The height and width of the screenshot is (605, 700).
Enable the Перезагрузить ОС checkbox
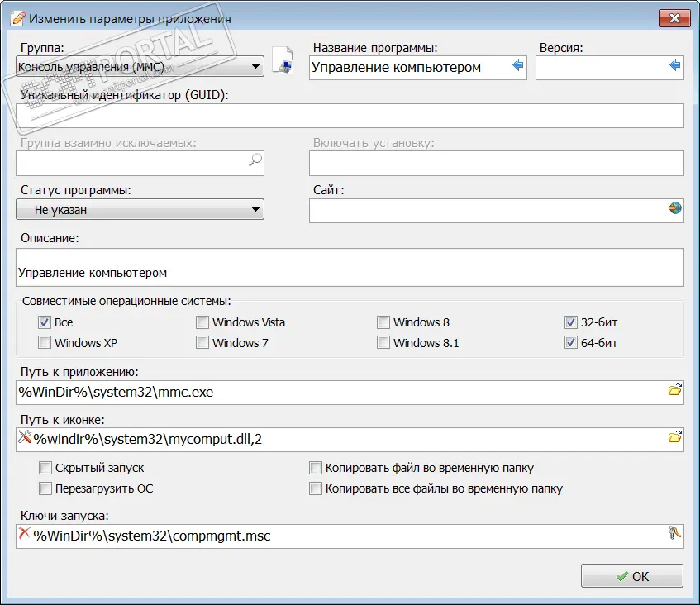click(x=45, y=488)
